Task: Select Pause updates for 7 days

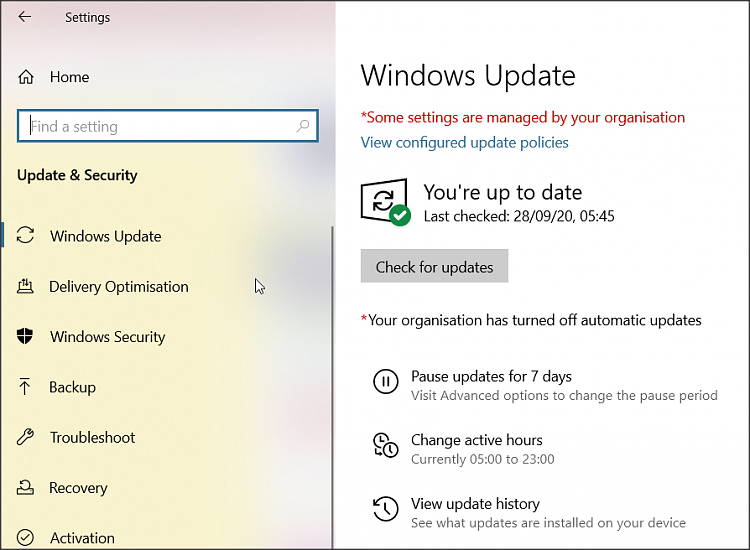Action: [491, 376]
